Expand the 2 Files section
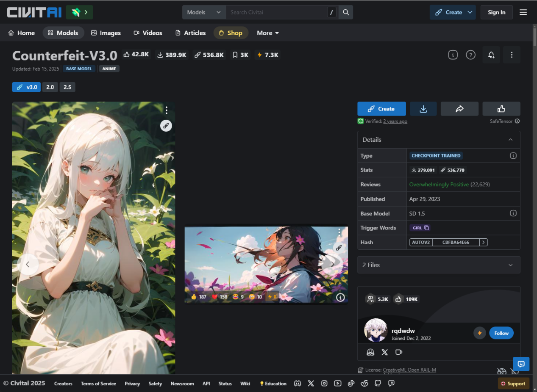Image resolution: width=537 pixels, height=392 pixels. [439, 265]
